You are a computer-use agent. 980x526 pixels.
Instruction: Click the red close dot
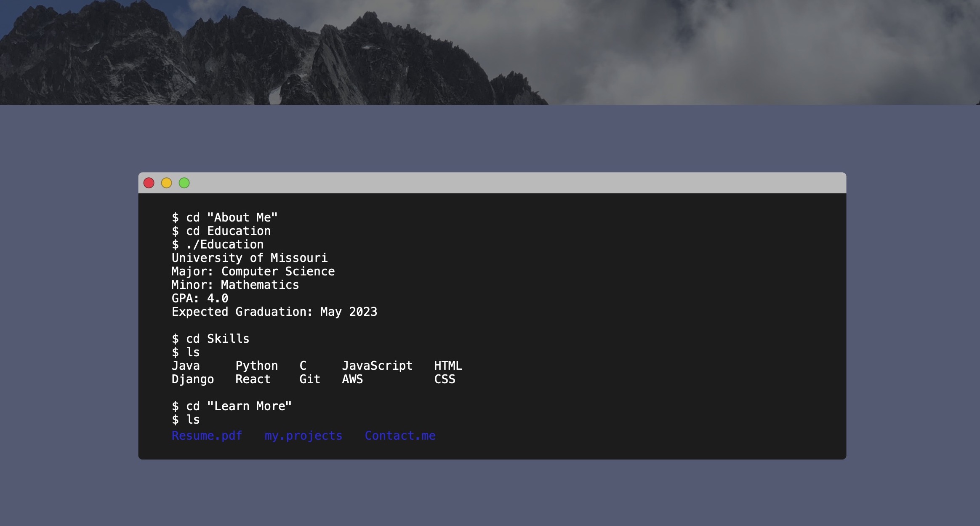[149, 183]
